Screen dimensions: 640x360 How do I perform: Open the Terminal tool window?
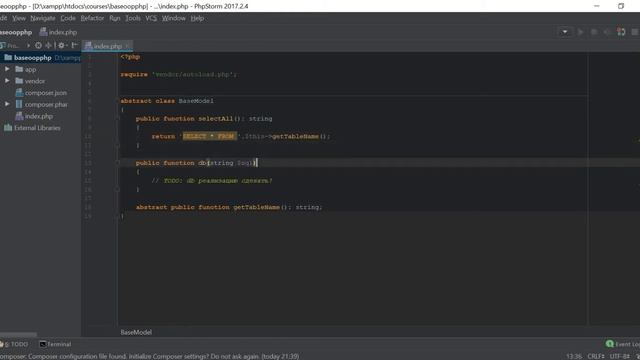point(55,344)
